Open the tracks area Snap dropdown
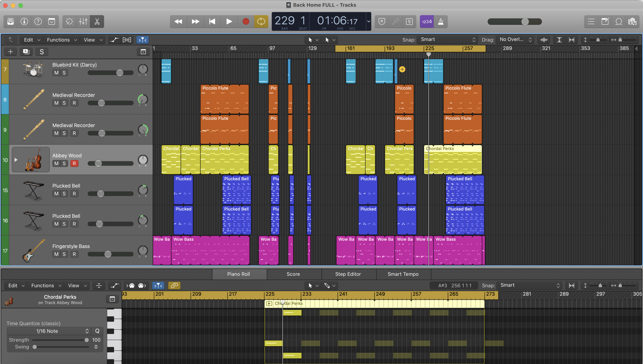 pos(448,40)
